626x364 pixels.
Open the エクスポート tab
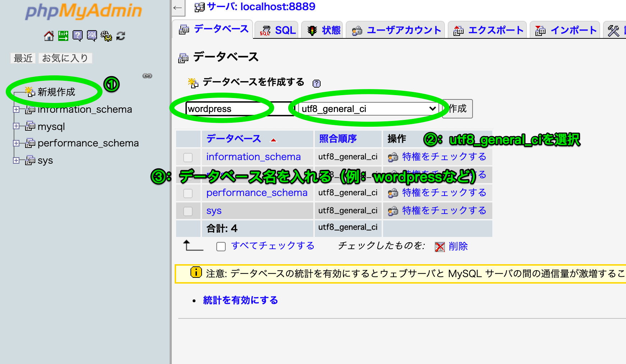coord(488,30)
